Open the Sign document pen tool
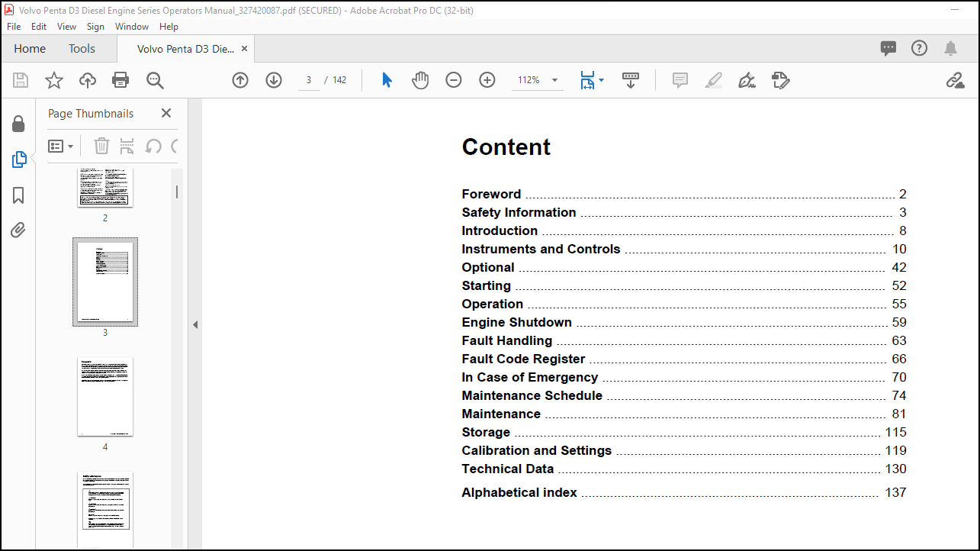This screenshot has width=980, height=551. (747, 80)
